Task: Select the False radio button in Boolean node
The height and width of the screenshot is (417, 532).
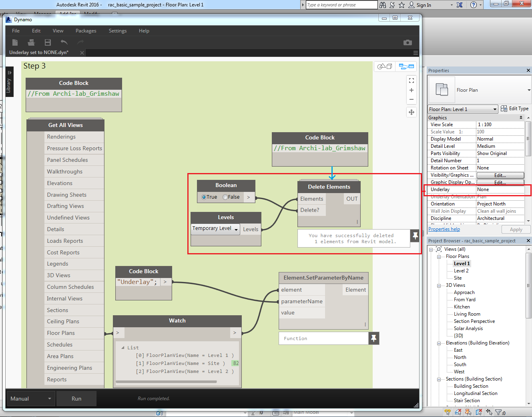Action: (x=225, y=197)
